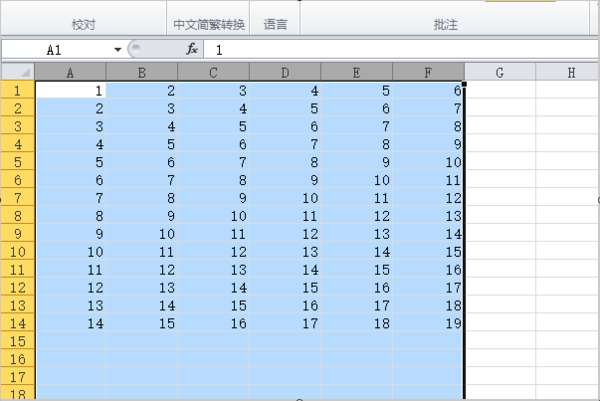600x401 pixels.
Task: Select row 8 header
Action: [18, 216]
